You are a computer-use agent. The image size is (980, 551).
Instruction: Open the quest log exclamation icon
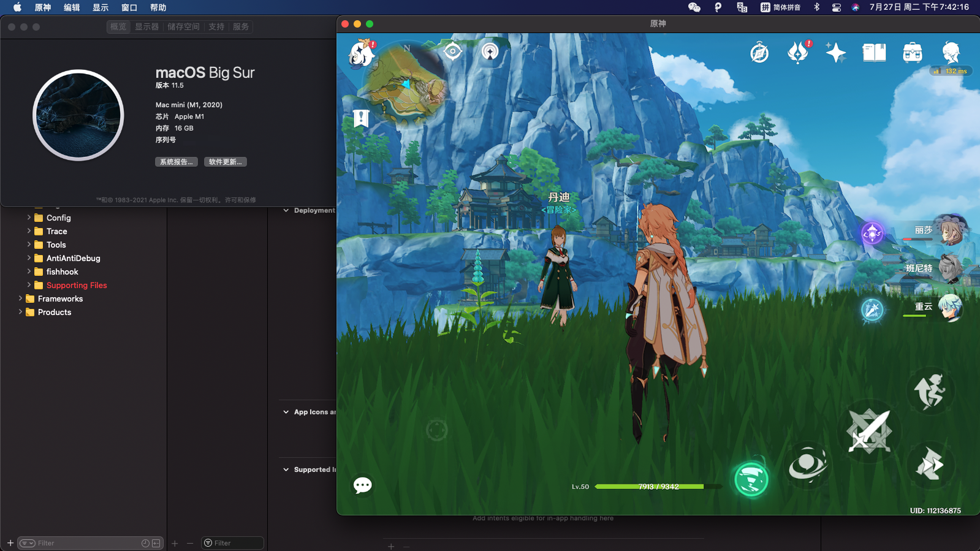(x=361, y=118)
